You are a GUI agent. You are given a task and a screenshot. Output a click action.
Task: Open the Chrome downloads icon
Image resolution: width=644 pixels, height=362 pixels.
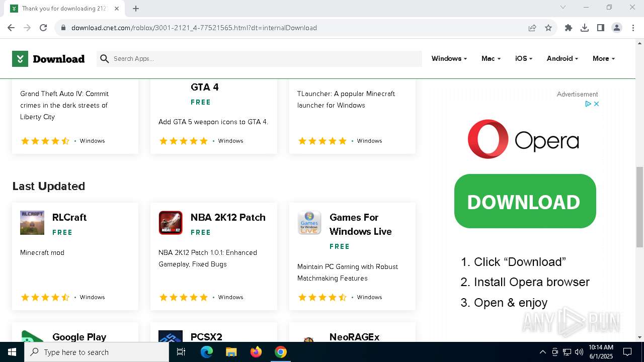[x=585, y=28]
